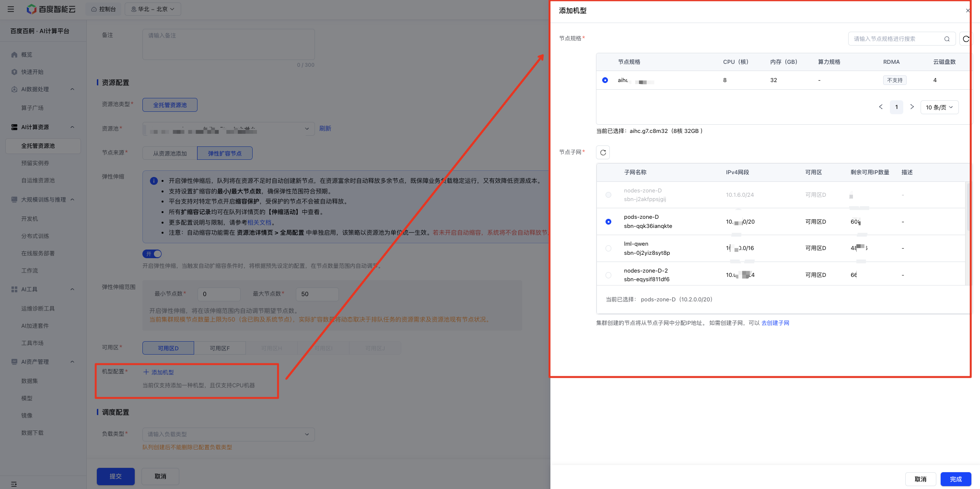Open 概览 overview in sidebar

[27, 55]
